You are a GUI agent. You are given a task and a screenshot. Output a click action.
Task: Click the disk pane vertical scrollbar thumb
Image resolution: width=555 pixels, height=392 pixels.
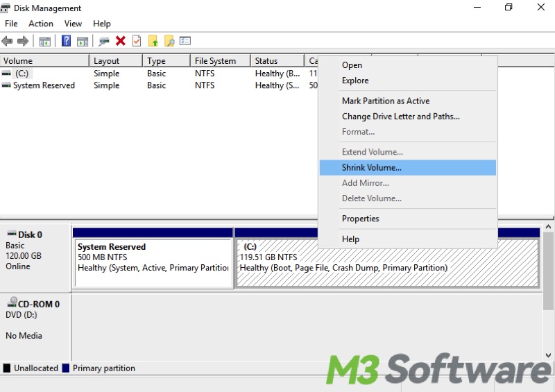[x=548, y=271]
